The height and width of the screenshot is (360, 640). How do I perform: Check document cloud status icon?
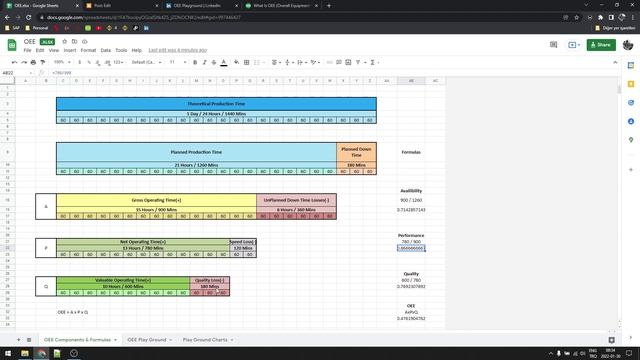[x=84, y=42]
